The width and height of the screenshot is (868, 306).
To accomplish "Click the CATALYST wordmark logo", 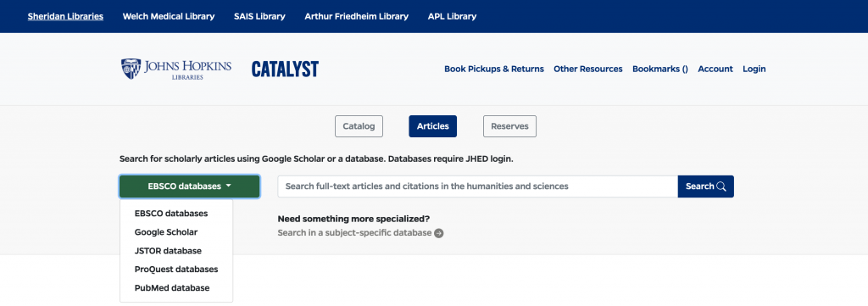I will (x=285, y=70).
